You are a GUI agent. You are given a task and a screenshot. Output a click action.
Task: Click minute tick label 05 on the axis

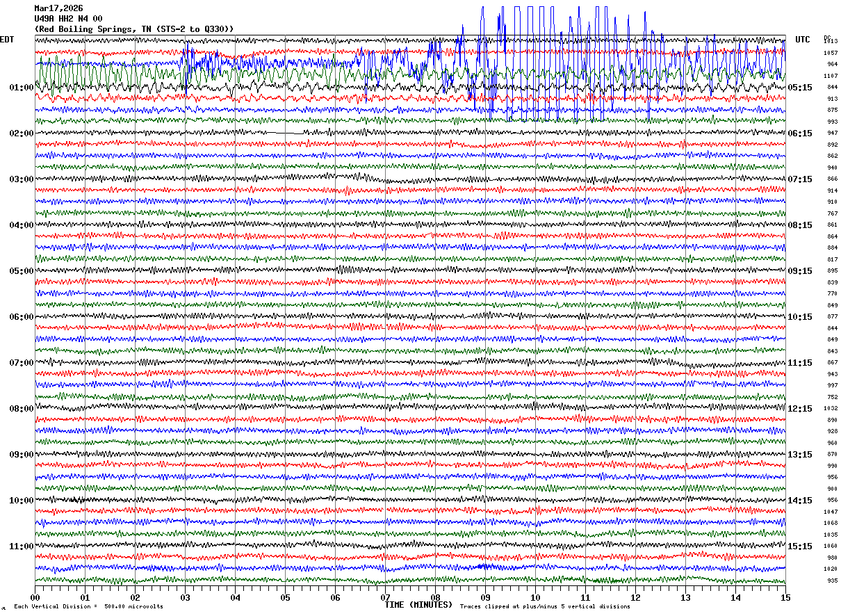[x=285, y=597]
